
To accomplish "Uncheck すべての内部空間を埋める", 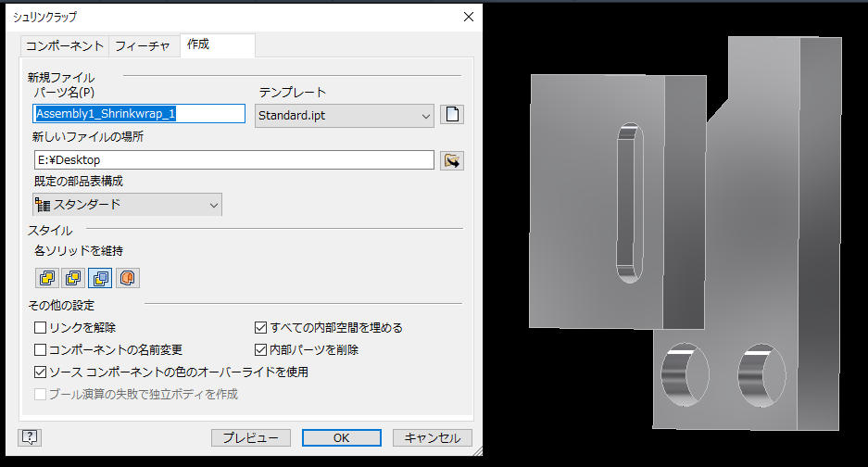I will point(260,327).
